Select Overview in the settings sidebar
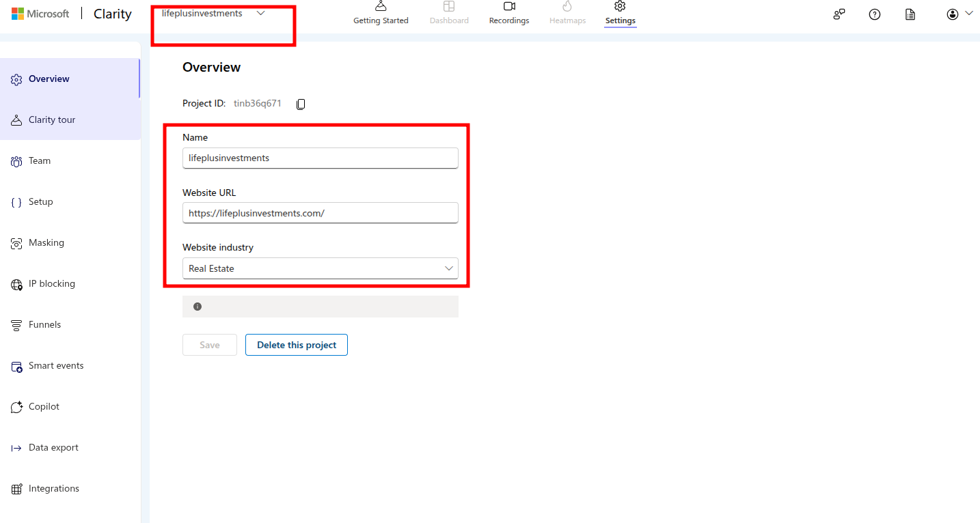Screen dimensions: 980x523 point(70,79)
